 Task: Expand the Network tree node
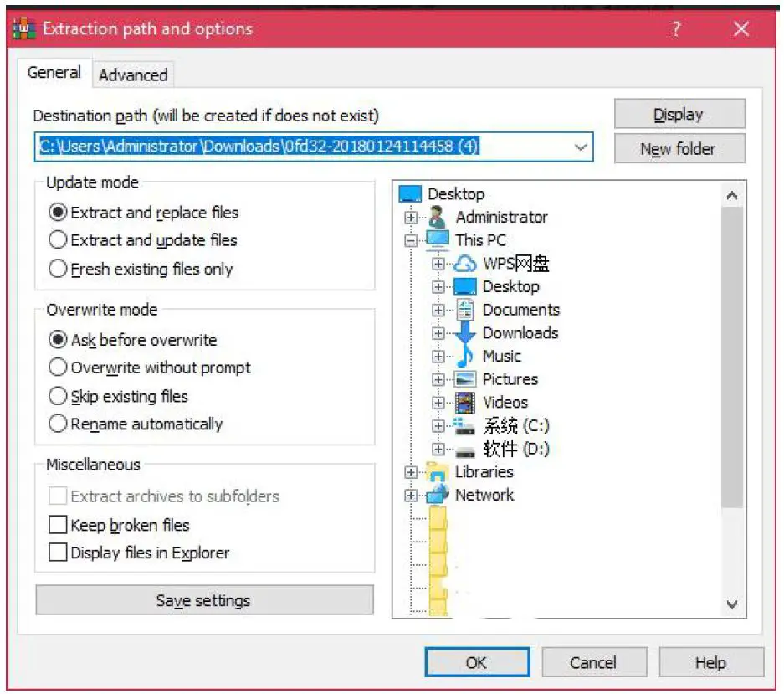(x=411, y=496)
